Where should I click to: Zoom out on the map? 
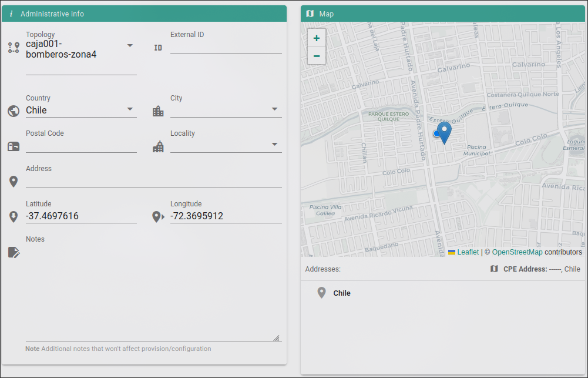click(x=317, y=56)
